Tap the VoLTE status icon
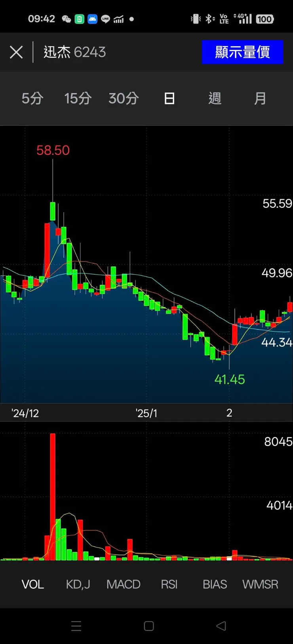This screenshot has height=644, width=293. point(224,19)
